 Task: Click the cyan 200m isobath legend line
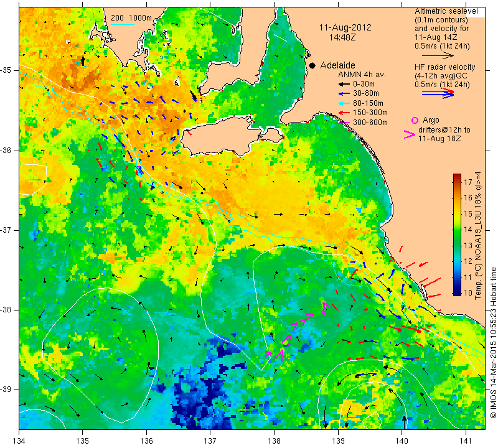coord(123,24)
